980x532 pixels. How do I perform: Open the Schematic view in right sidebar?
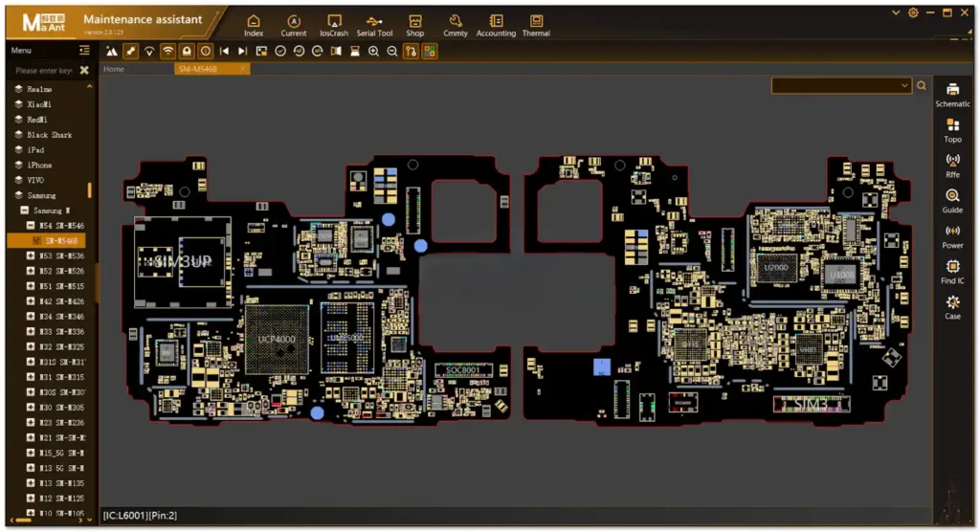952,94
